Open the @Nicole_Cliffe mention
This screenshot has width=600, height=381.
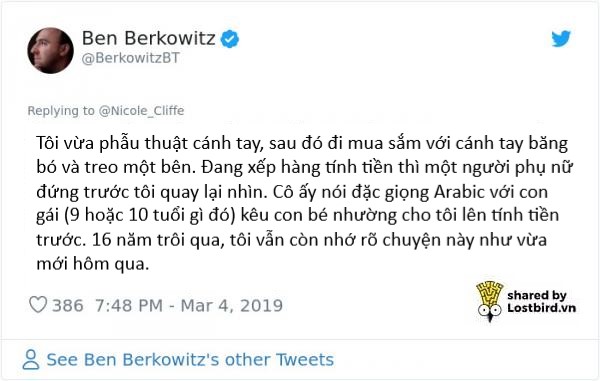(141, 111)
